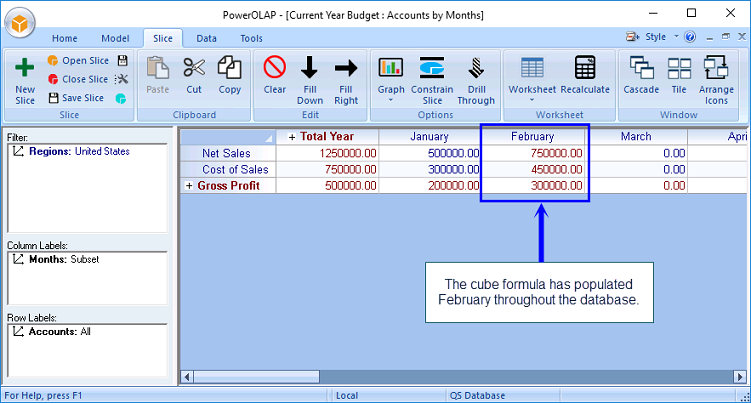Click the PowerOLAP application orb button
751x403 pixels.
click(20, 23)
